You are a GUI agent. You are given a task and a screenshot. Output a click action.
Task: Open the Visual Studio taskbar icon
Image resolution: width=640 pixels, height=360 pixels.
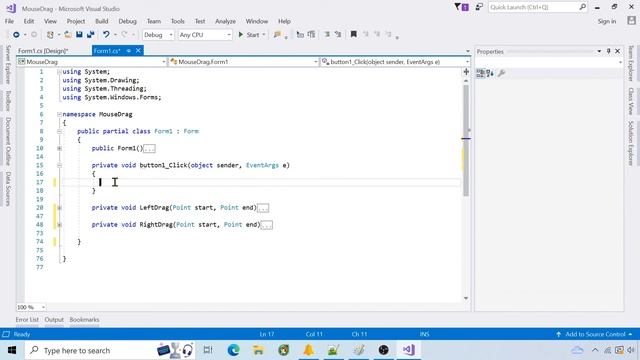(x=409, y=350)
